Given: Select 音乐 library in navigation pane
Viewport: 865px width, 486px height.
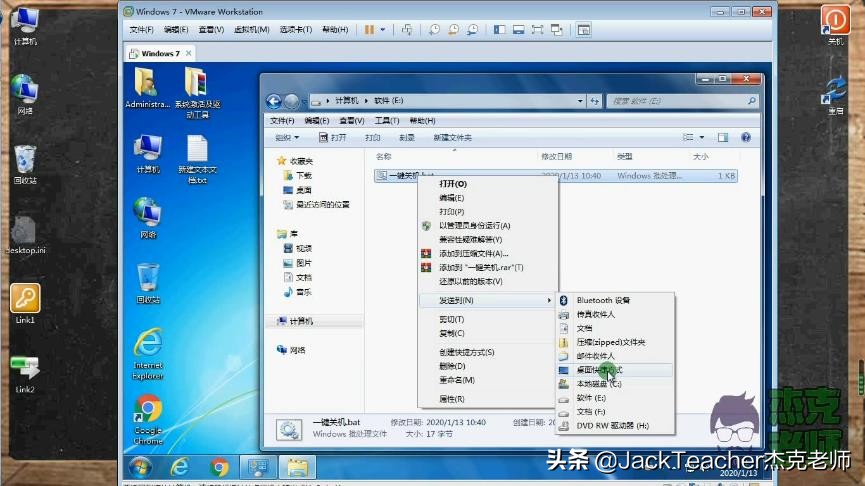Looking at the screenshot, I should (304, 292).
